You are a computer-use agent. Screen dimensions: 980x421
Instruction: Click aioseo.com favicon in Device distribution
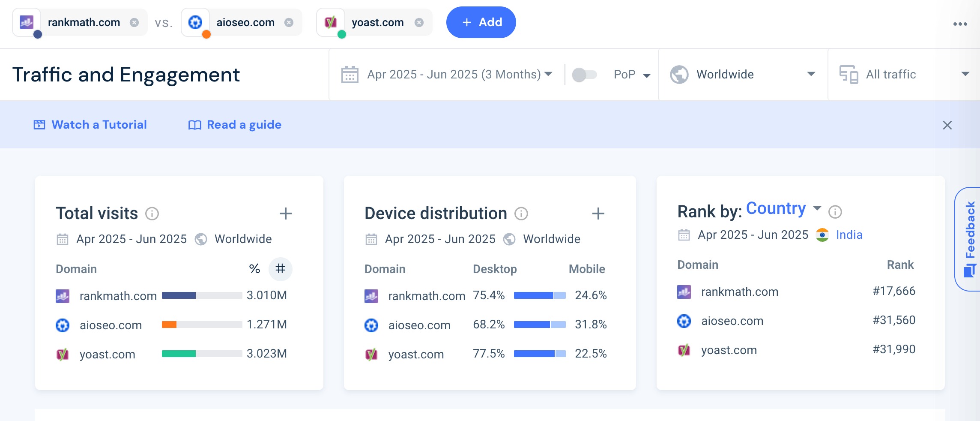tap(371, 325)
